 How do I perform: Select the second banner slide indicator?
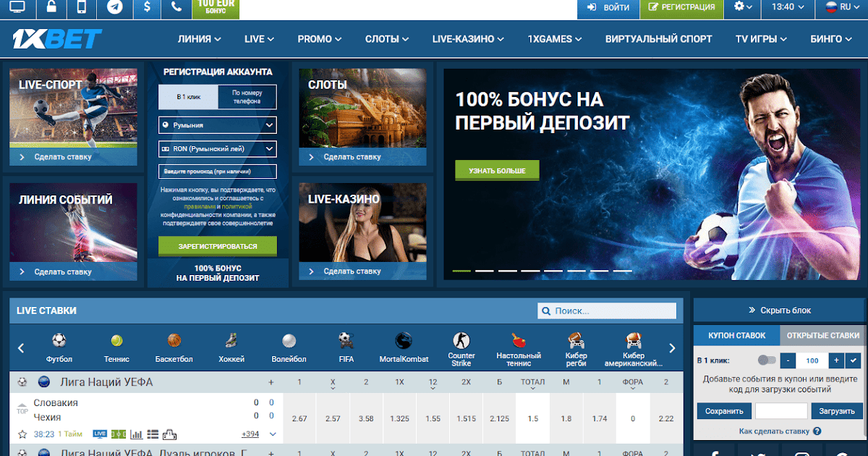click(484, 271)
